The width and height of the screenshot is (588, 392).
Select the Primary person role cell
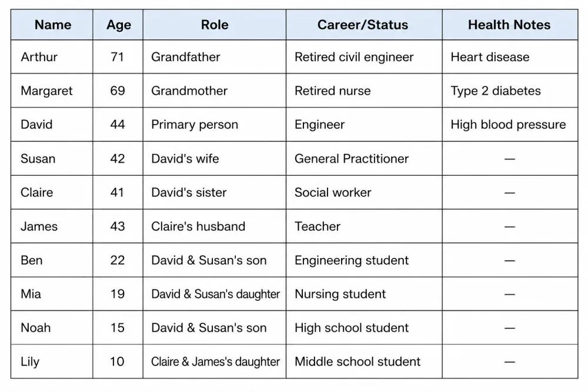click(x=195, y=125)
